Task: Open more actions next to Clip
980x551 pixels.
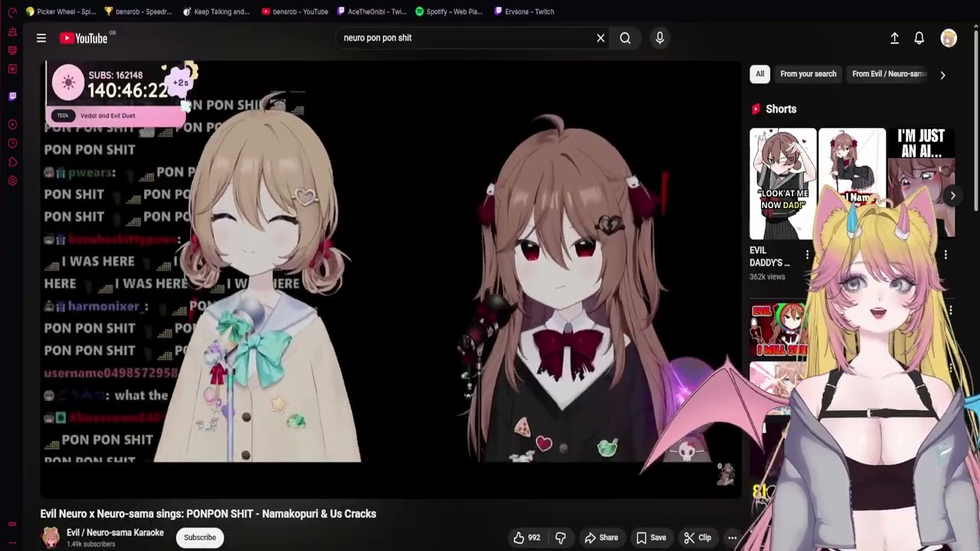Action: [x=732, y=537]
